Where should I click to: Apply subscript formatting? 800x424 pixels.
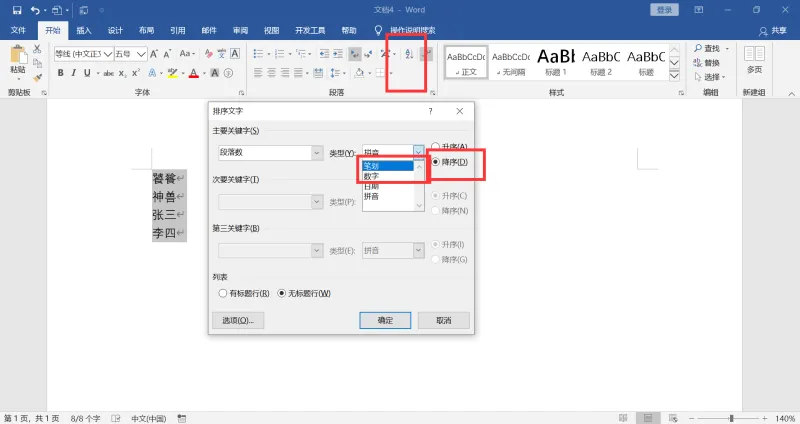pos(122,73)
